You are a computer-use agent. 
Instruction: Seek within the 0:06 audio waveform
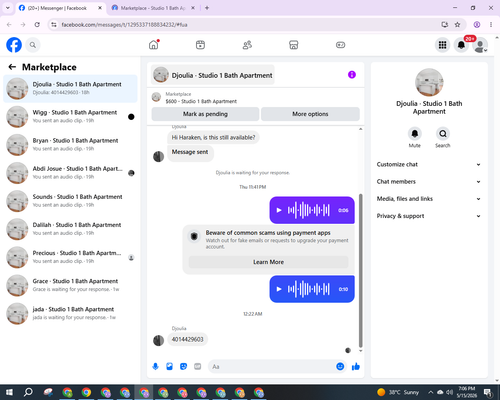309,210
